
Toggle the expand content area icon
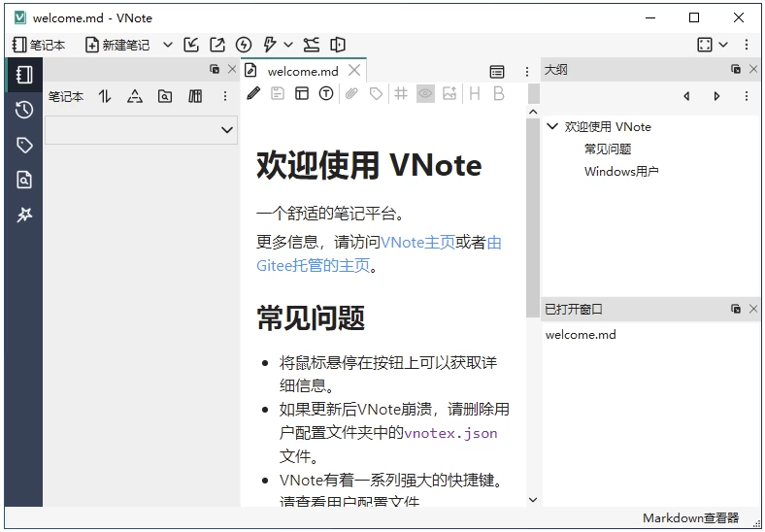(705, 45)
